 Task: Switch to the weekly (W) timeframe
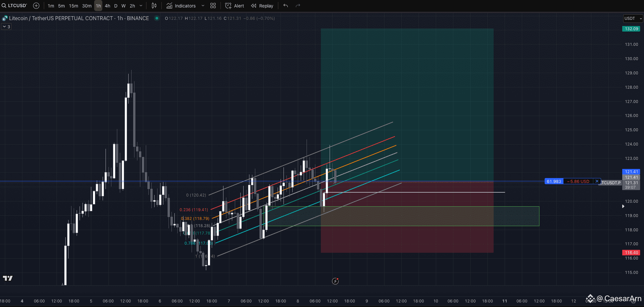tap(123, 6)
